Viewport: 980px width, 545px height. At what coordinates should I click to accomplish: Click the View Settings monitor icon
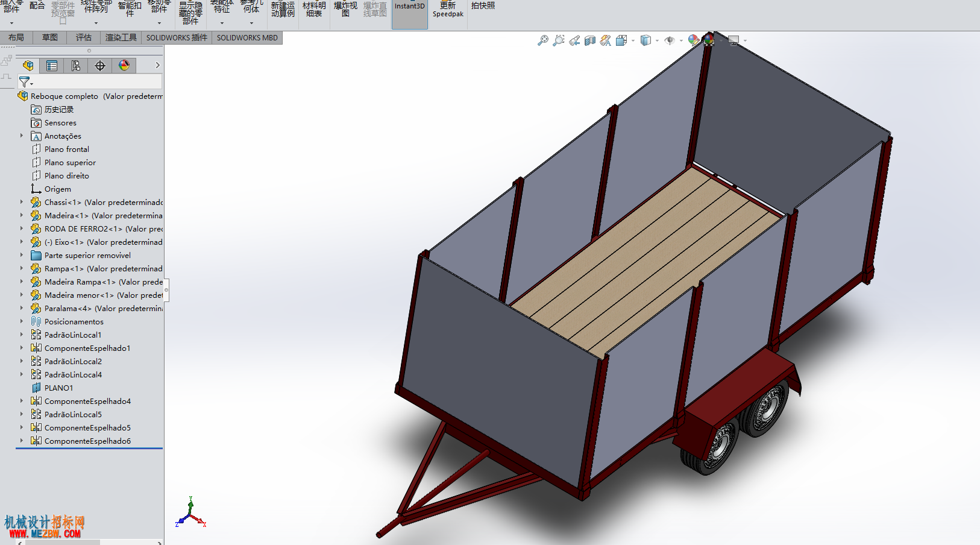click(x=733, y=40)
